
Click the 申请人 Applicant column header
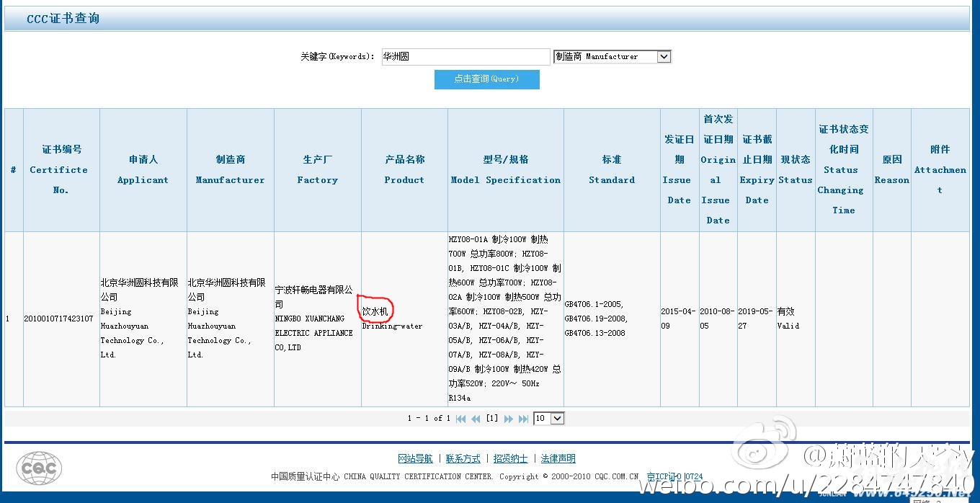[x=143, y=170]
